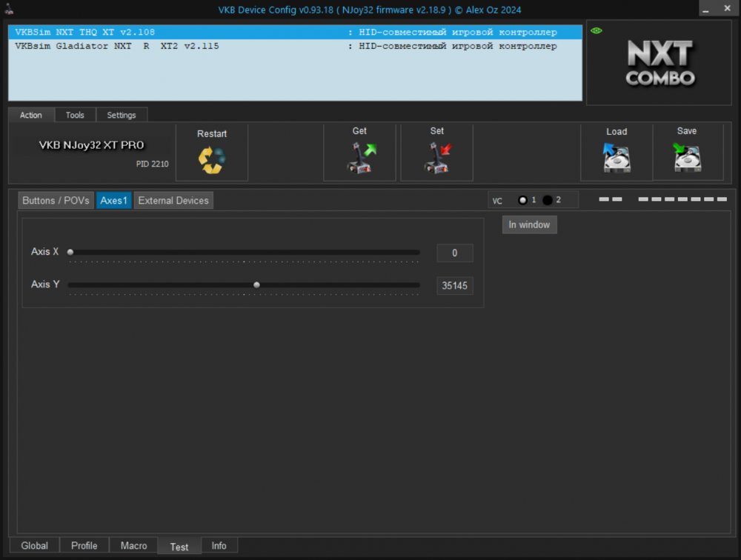Click the green eye indicator icon

tap(597, 30)
